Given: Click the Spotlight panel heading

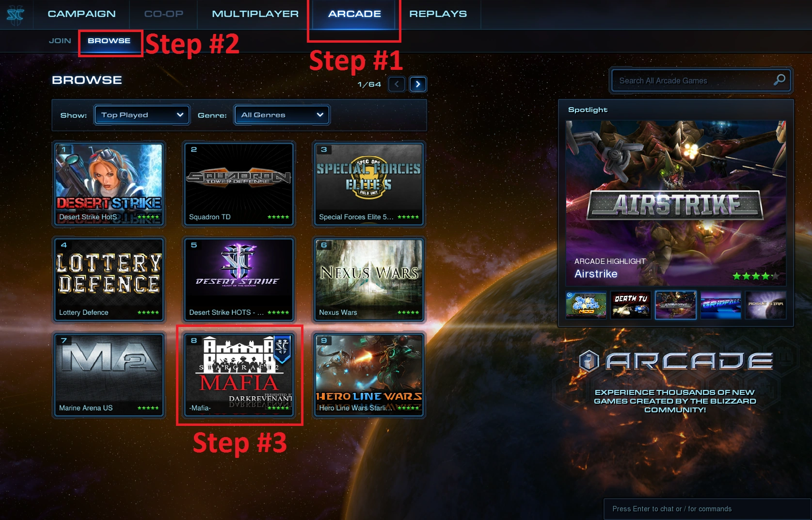Looking at the screenshot, I should point(588,110).
